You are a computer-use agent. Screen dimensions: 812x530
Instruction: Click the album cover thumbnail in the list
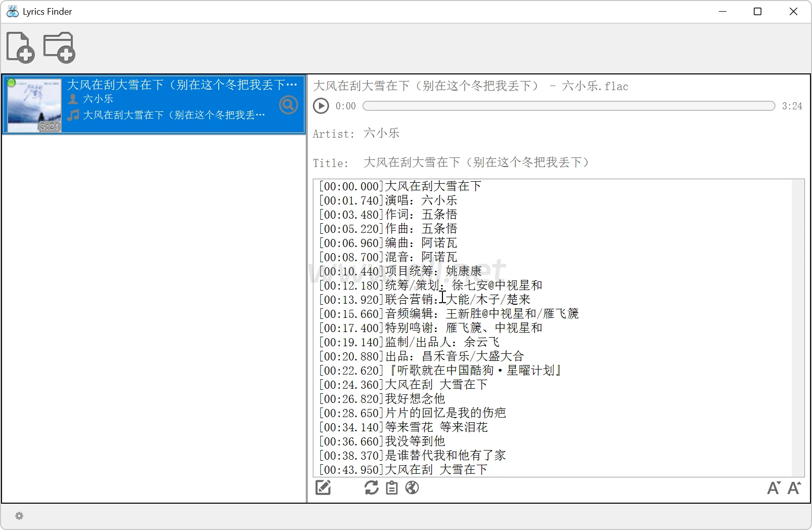pos(35,105)
